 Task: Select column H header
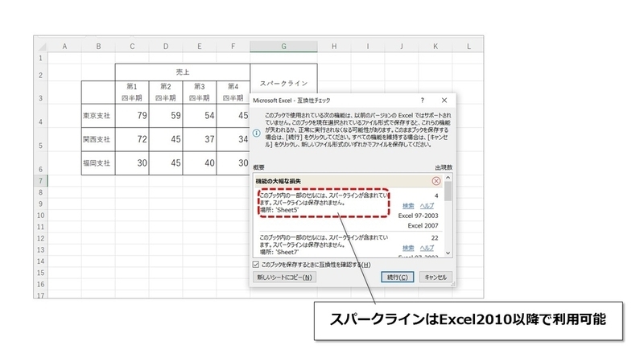click(x=334, y=47)
